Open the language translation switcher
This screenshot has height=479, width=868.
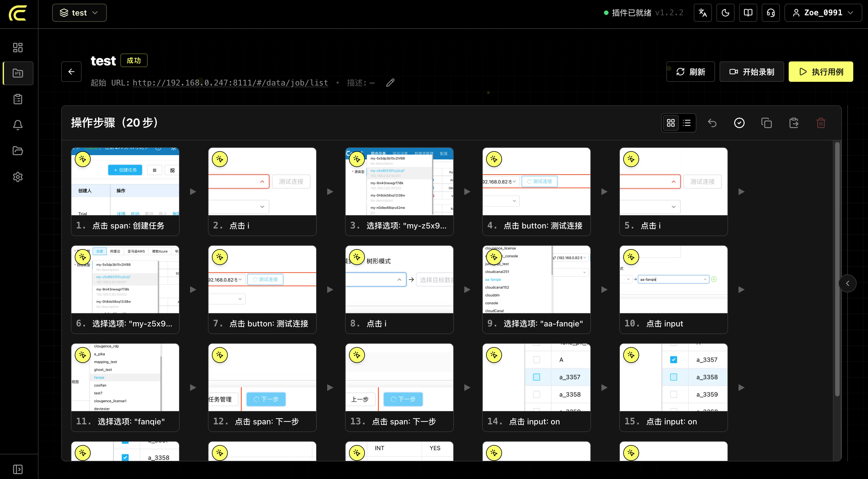703,13
